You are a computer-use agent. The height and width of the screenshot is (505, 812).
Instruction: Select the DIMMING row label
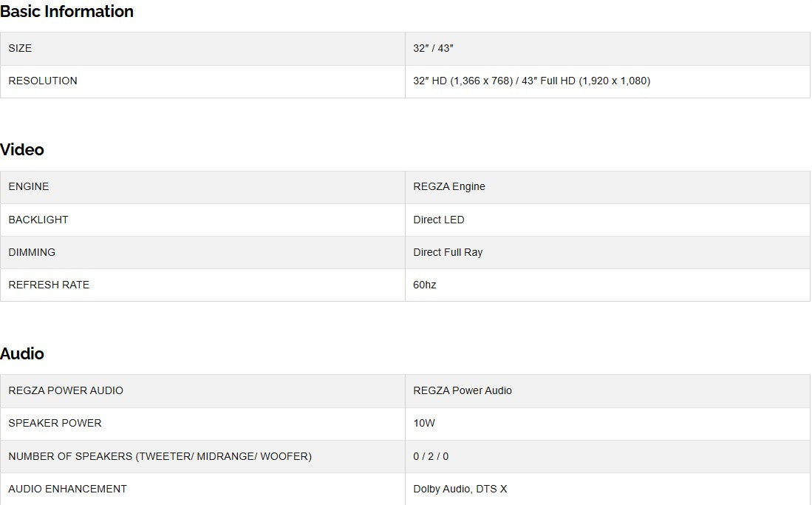click(32, 252)
